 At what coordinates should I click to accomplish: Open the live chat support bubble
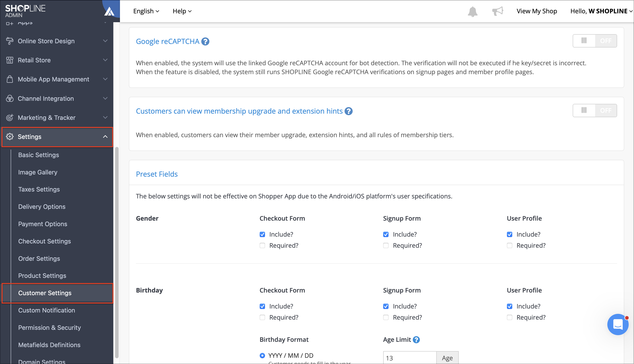click(618, 324)
